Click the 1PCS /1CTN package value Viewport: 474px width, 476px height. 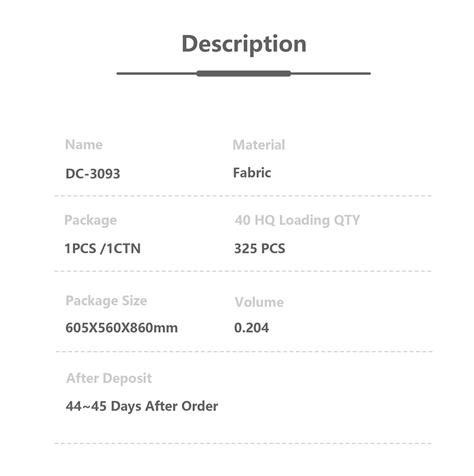click(x=103, y=249)
